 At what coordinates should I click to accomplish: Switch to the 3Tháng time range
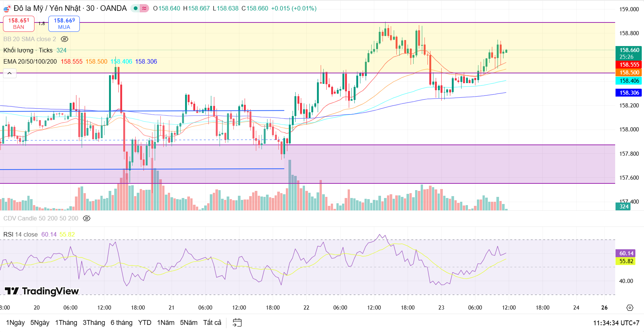(x=94, y=323)
